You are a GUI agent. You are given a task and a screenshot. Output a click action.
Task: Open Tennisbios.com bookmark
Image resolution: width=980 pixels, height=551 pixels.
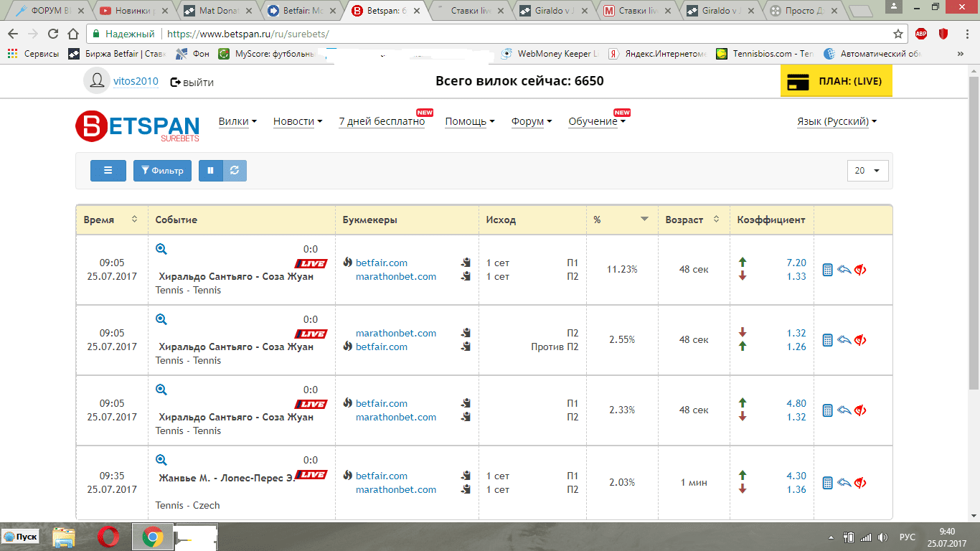764,54
